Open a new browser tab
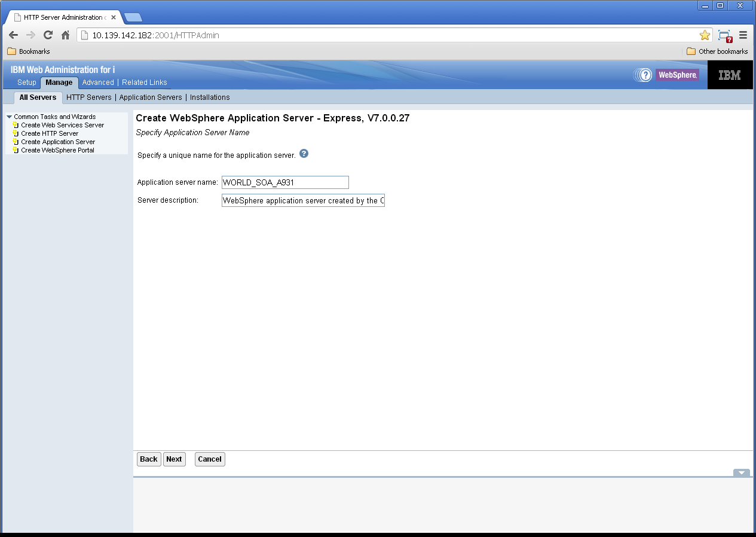The width and height of the screenshot is (756, 537). click(133, 17)
